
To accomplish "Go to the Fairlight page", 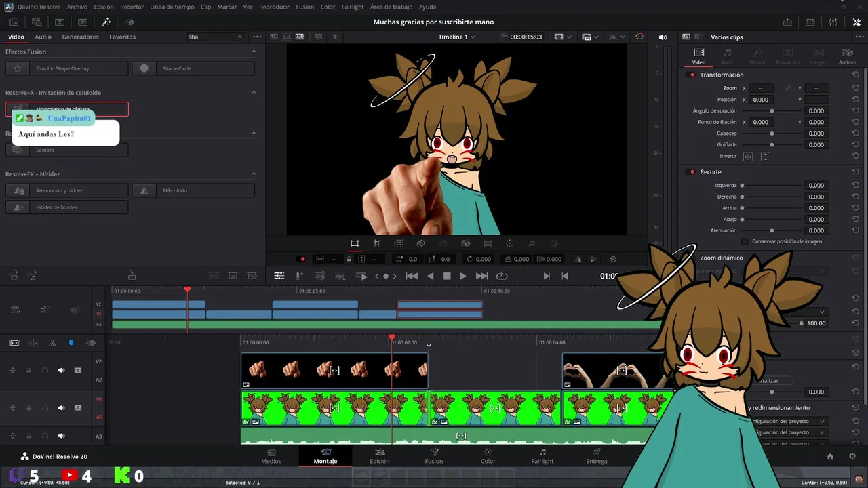I will 542,456.
